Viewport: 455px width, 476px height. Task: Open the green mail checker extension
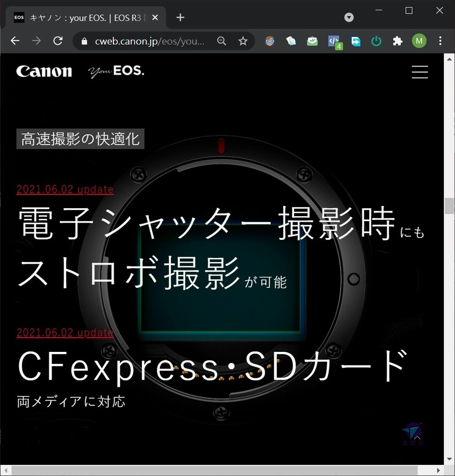pyautogui.click(x=312, y=41)
